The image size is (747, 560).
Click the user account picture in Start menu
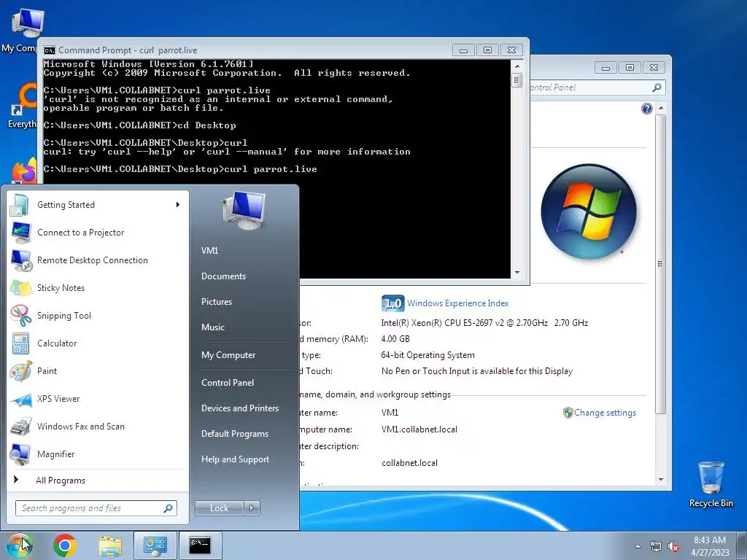click(244, 211)
